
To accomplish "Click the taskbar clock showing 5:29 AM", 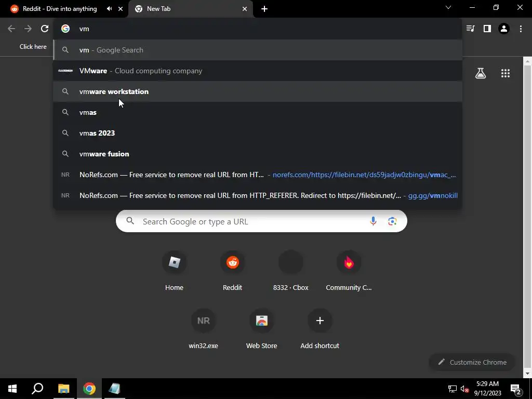I will [x=487, y=389].
